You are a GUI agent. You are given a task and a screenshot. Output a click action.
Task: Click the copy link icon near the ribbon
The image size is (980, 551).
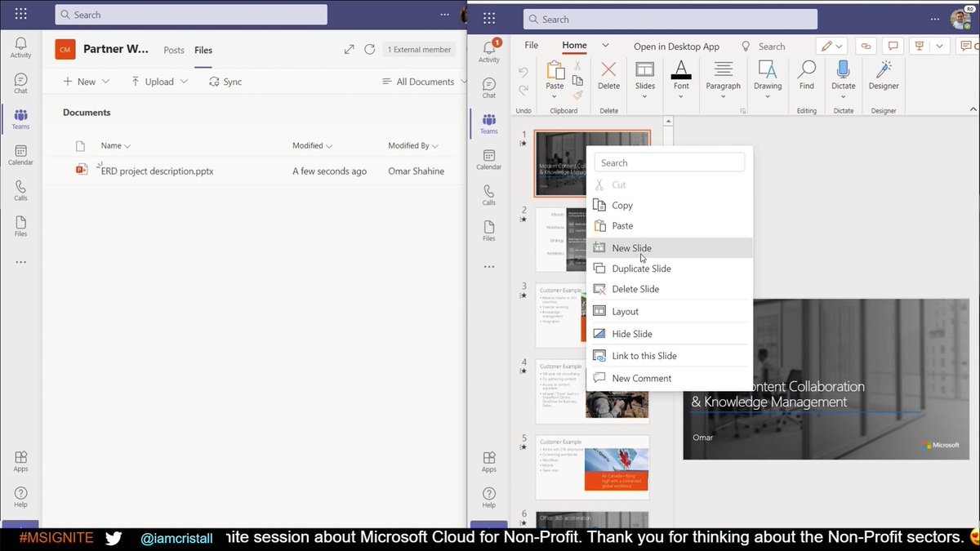pyautogui.click(x=865, y=46)
